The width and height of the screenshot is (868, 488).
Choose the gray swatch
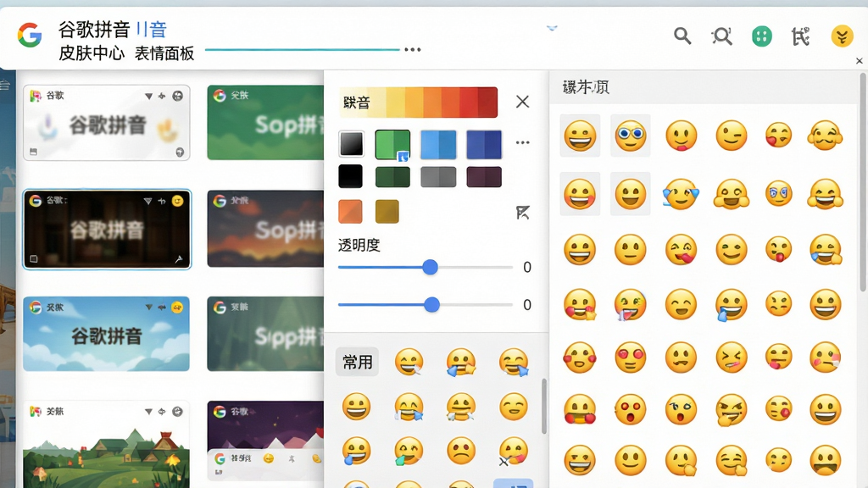(438, 177)
